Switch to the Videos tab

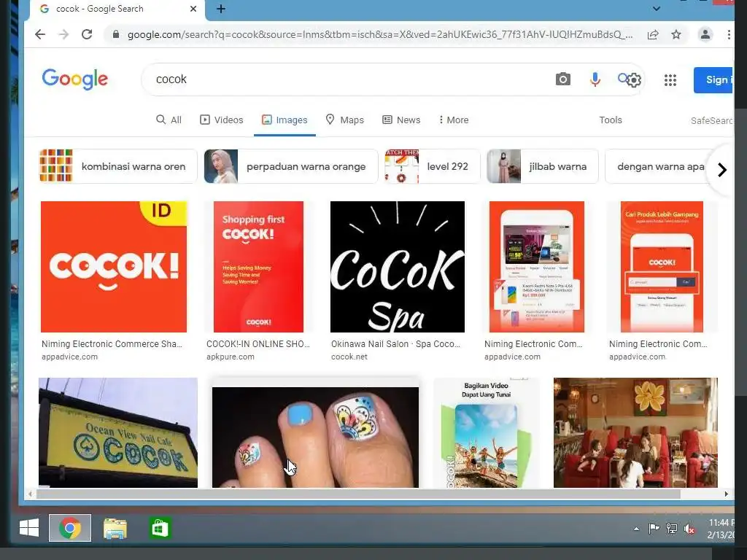222,120
